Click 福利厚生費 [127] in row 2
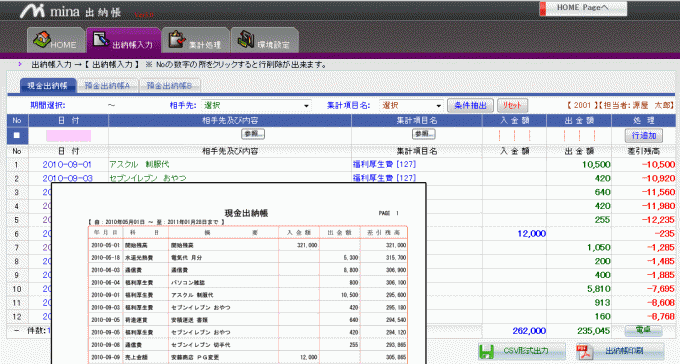Screen dimensions: 680x364 point(384,178)
